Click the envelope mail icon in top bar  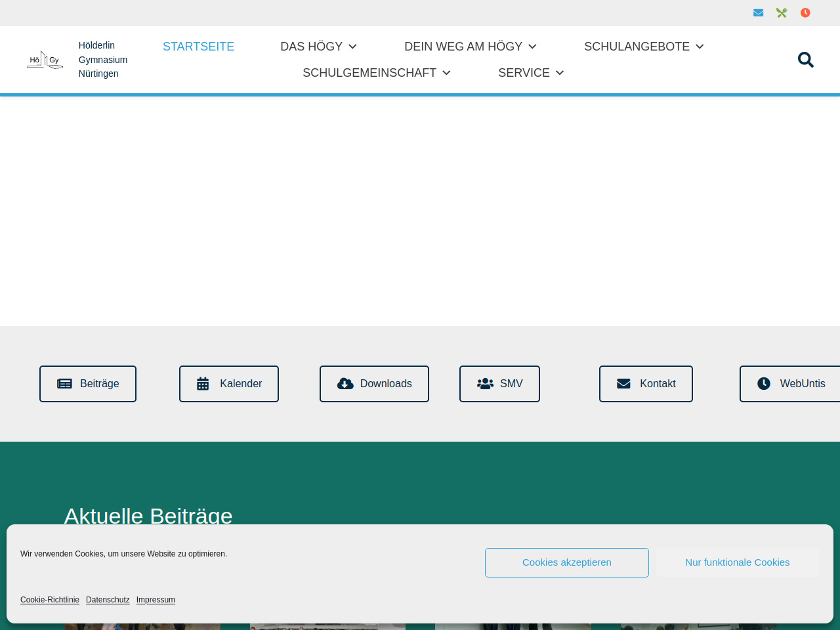pyautogui.click(x=758, y=13)
